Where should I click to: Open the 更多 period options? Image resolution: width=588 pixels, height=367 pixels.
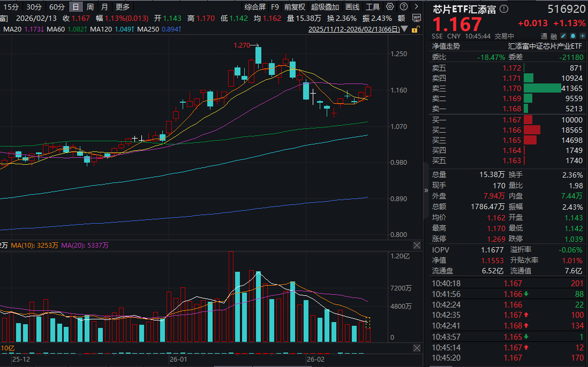[122, 7]
